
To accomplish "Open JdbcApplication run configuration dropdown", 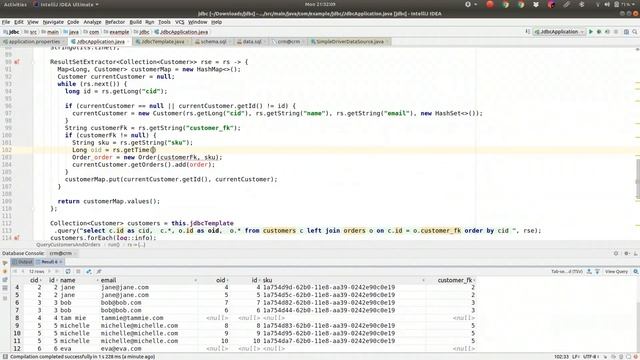I will [558, 32].
